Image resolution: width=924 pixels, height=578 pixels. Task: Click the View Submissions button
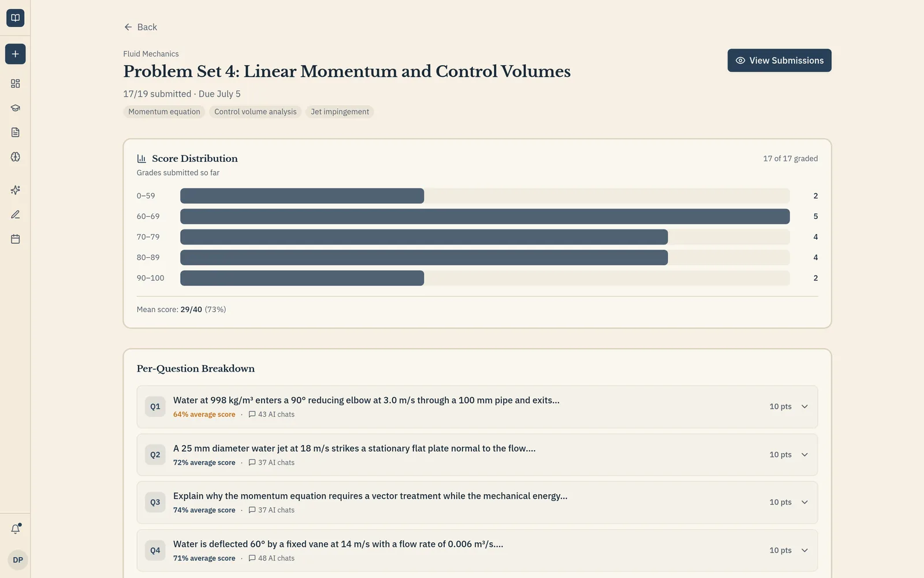click(779, 61)
